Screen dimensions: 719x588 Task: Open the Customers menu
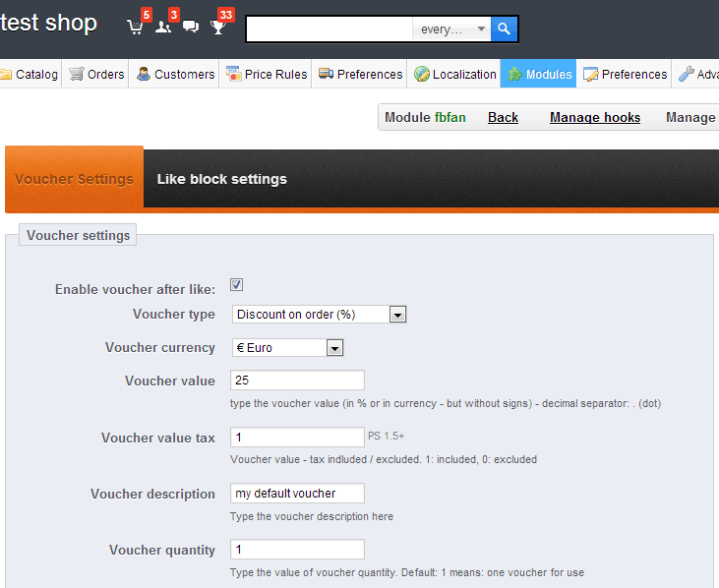click(174, 74)
